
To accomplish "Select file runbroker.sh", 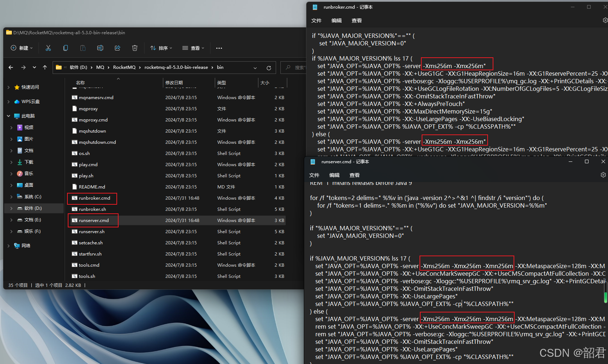I will 92,209.
